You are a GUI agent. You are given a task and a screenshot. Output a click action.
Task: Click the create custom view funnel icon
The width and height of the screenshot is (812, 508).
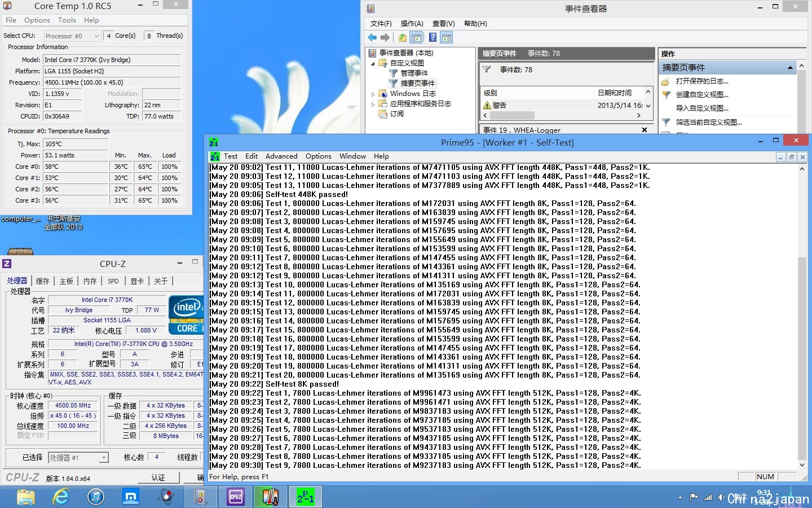[666, 95]
